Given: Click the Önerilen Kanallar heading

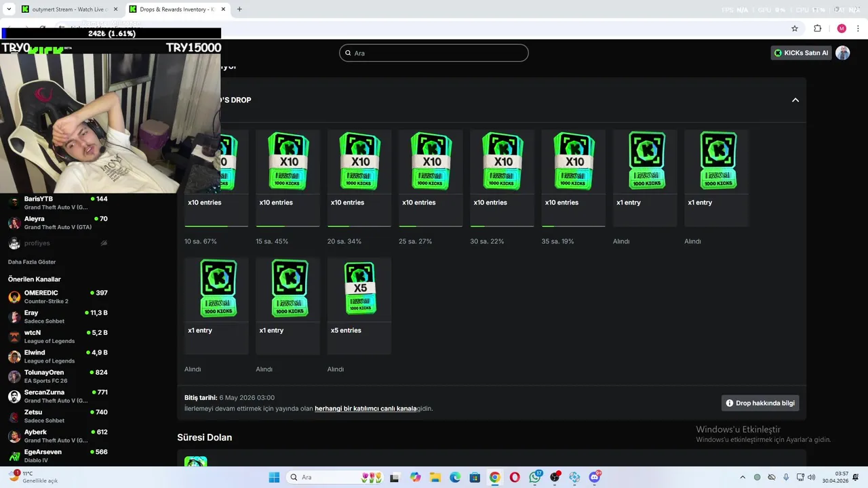Looking at the screenshot, I should [35, 279].
